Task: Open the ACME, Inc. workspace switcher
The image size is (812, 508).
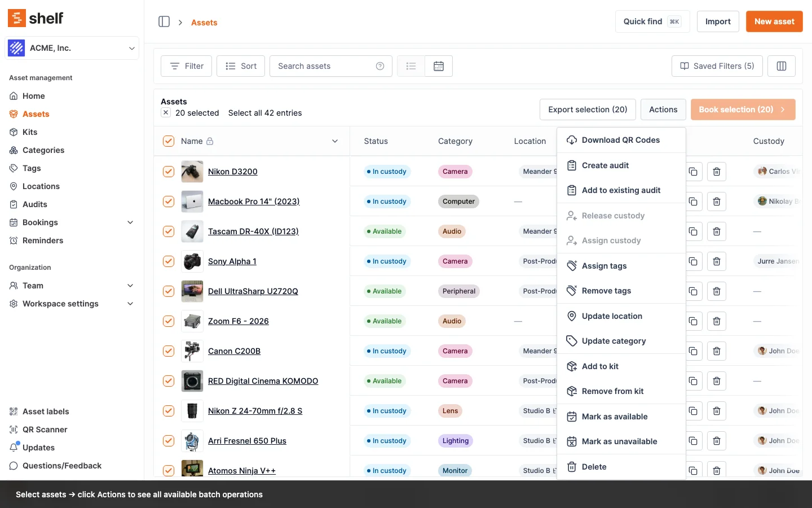Action: pos(72,48)
